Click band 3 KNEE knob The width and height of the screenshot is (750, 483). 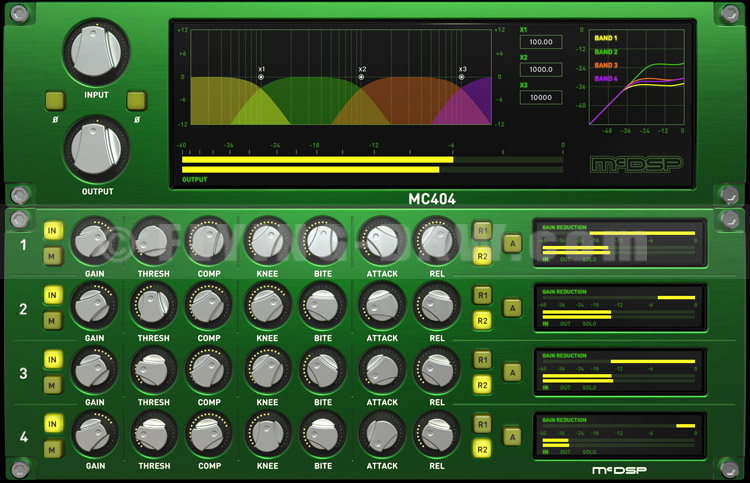(267, 370)
